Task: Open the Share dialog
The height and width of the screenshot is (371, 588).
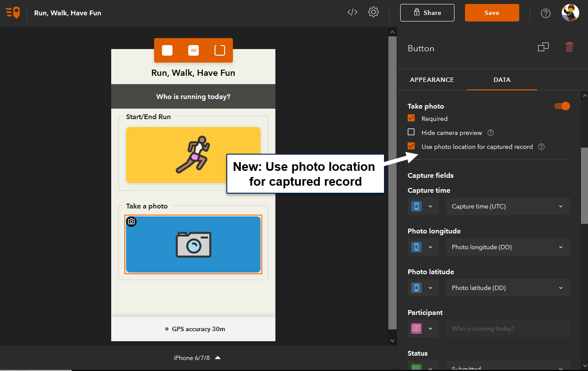Action: coord(427,12)
